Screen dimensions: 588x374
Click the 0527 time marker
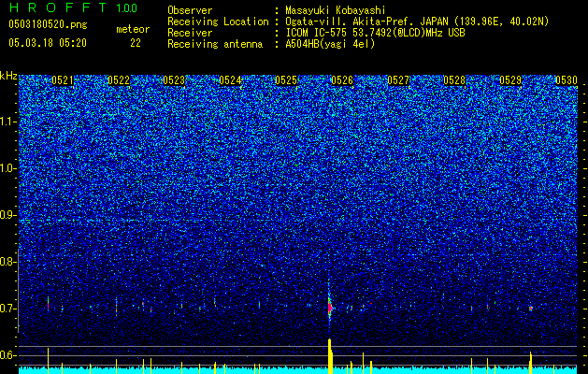(x=398, y=80)
